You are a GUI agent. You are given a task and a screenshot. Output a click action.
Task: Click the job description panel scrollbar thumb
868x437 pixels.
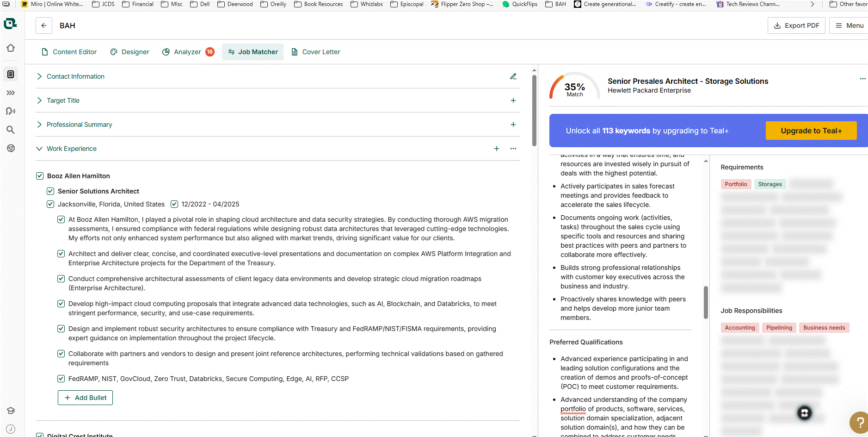[x=706, y=302]
